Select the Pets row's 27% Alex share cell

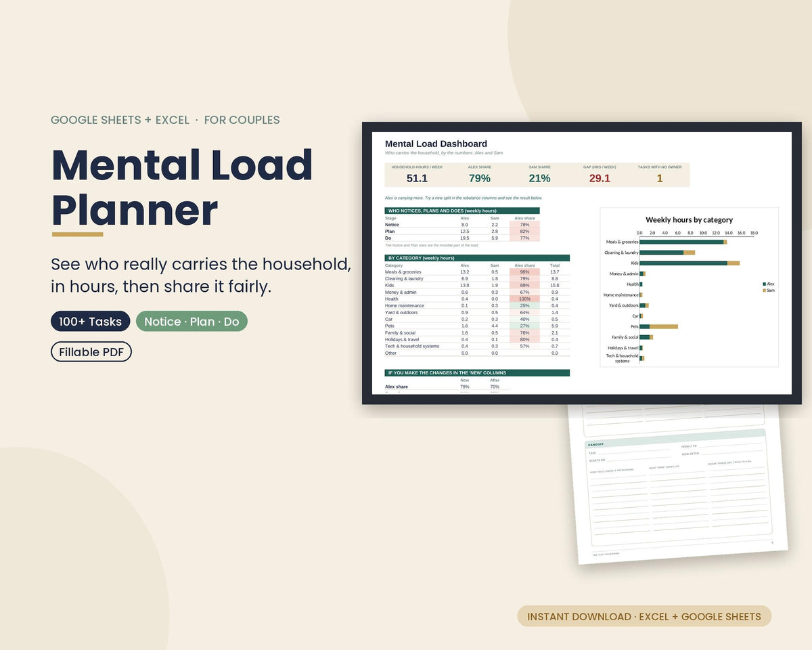click(524, 326)
